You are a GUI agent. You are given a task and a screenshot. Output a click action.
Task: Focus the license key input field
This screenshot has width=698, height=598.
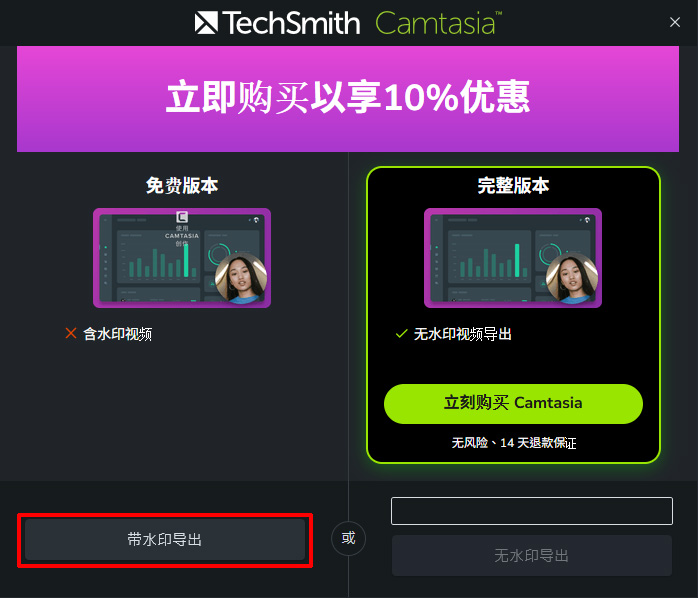(x=532, y=511)
